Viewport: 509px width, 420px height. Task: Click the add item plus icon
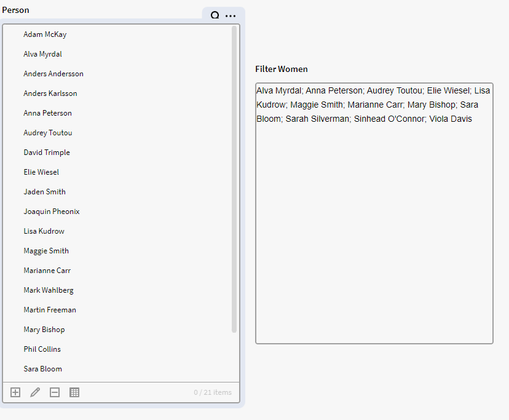(x=15, y=392)
